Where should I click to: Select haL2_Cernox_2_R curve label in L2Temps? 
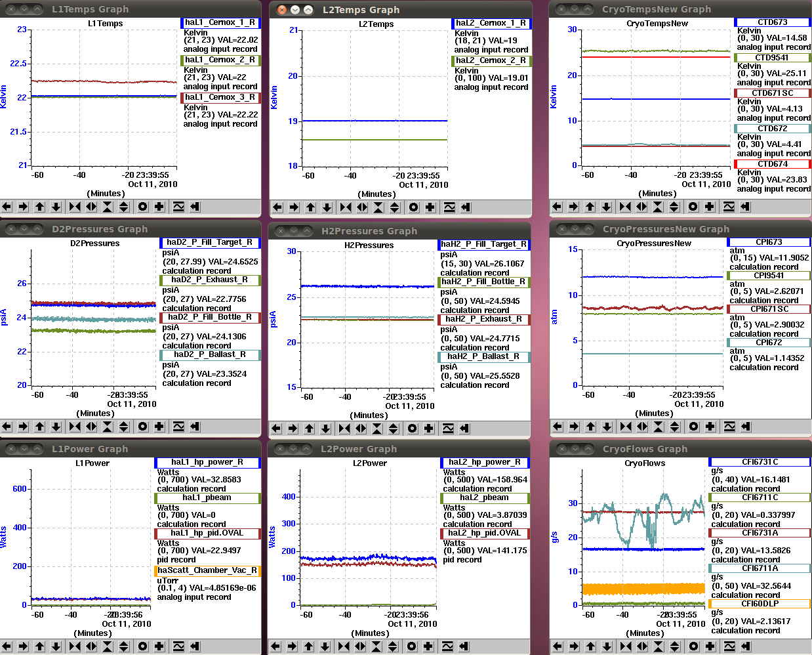[491, 60]
